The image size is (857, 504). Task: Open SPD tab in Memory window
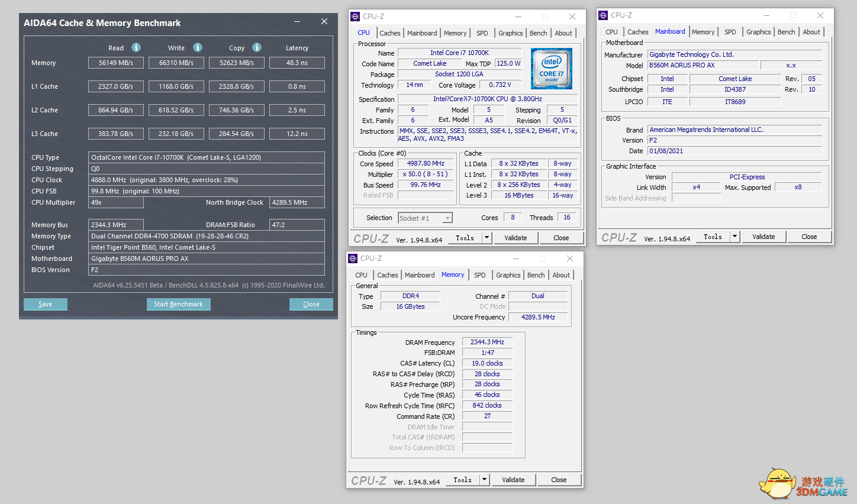tap(480, 275)
